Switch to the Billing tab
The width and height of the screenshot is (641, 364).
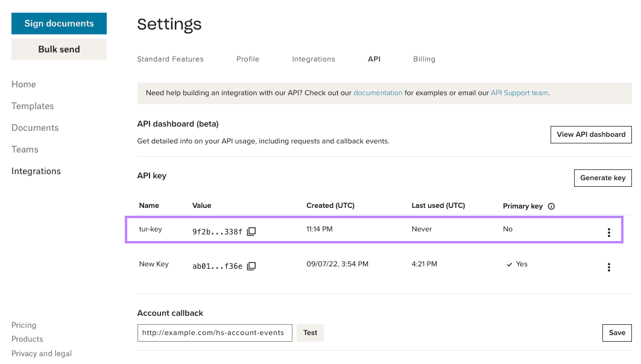424,58
